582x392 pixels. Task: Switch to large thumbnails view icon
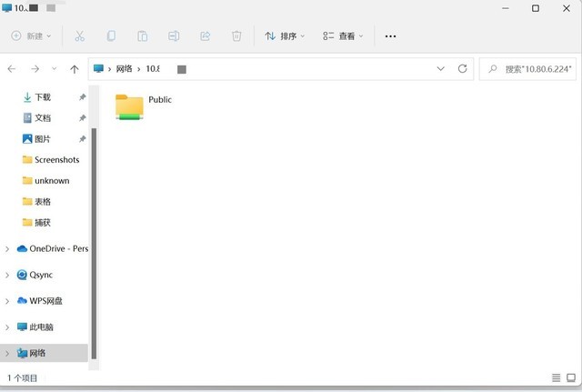click(x=571, y=377)
